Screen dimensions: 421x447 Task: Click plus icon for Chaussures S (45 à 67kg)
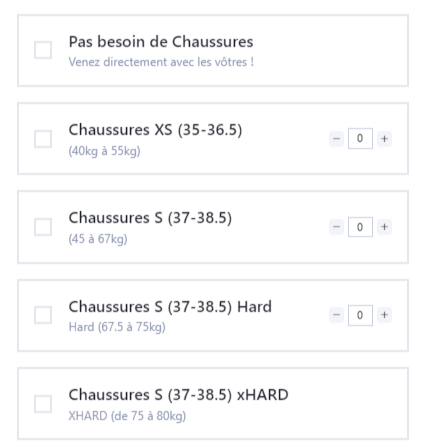[384, 227]
